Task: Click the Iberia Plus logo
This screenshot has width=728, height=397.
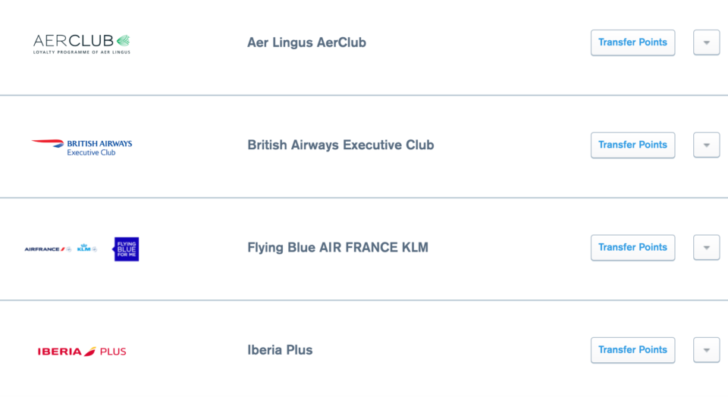Action: tap(82, 351)
